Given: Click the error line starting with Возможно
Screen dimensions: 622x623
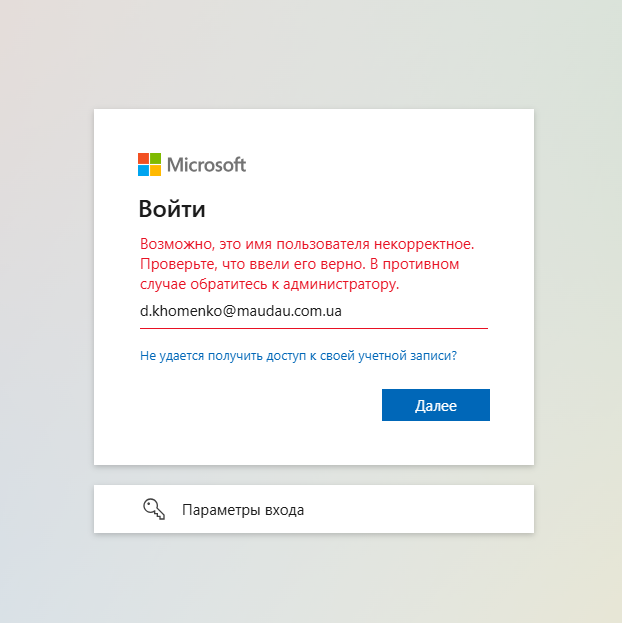Looking at the screenshot, I should coord(307,244).
